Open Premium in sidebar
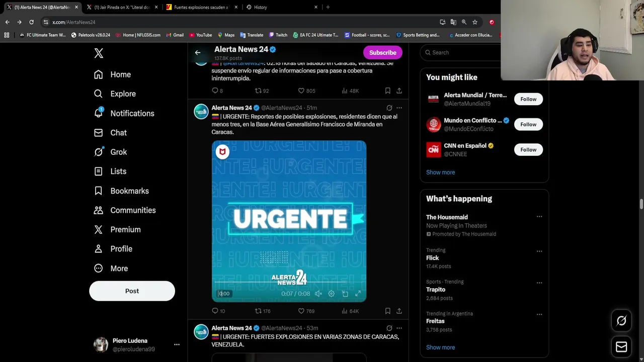The width and height of the screenshot is (644, 362). point(118,229)
